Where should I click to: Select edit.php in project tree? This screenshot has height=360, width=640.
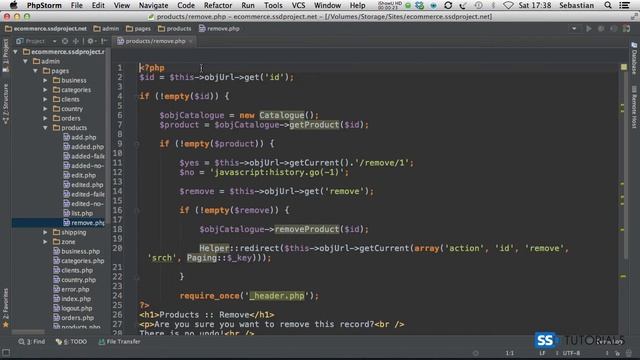pyautogui.click(x=80, y=175)
